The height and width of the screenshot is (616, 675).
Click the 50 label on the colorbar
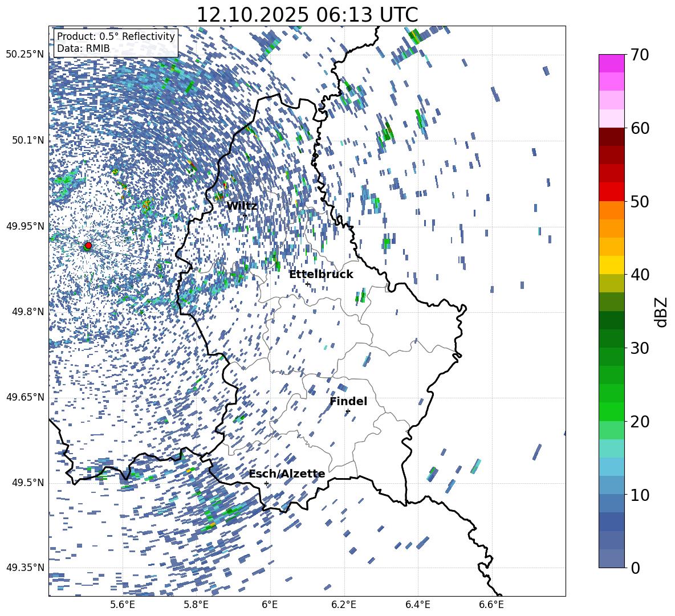[x=640, y=201]
